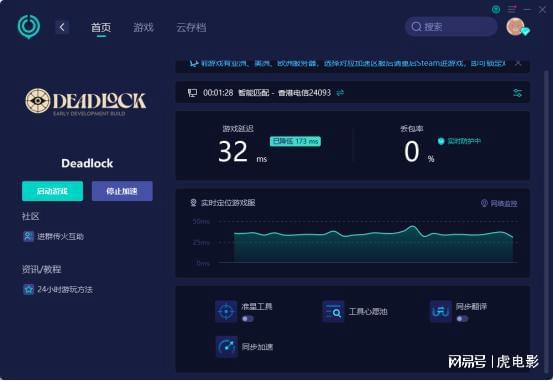Dismiss the server tip banner
The height and width of the screenshot is (381, 553).
[518, 63]
